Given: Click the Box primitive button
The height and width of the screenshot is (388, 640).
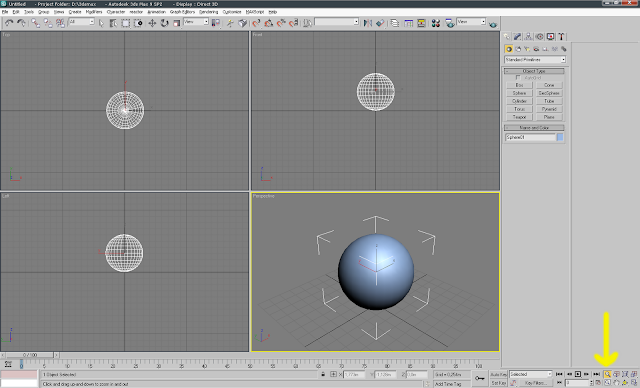Looking at the screenshot, I should click(x=519, y=85).
